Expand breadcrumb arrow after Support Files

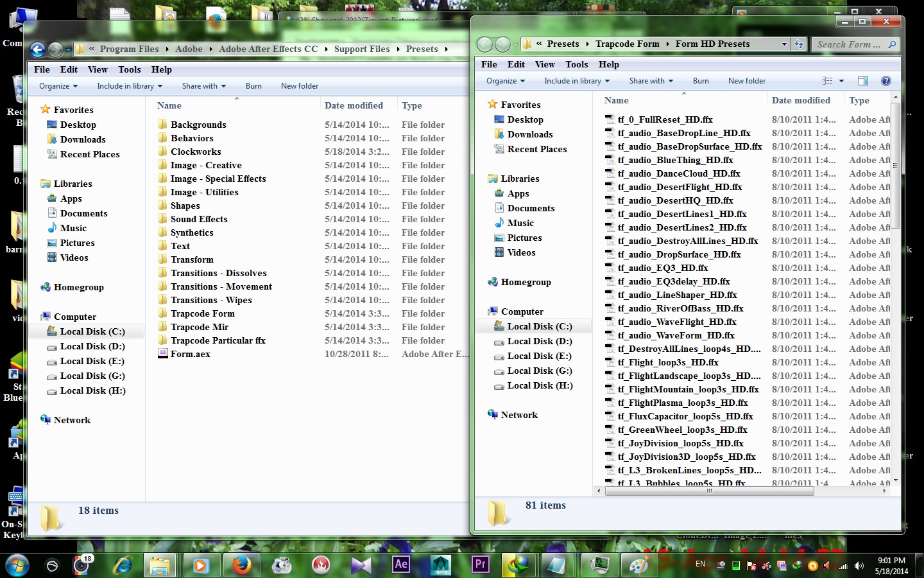(398, 49)
